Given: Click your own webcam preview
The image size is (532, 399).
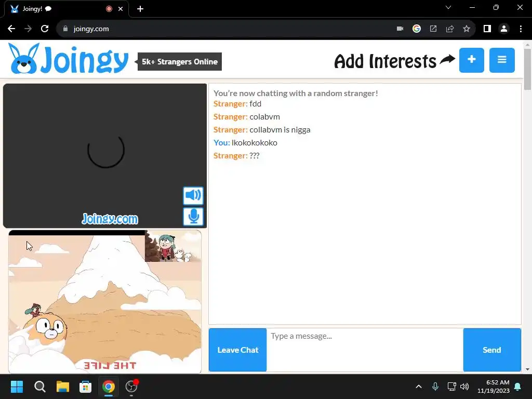Looking at the screenshot, I should [105, 302].
